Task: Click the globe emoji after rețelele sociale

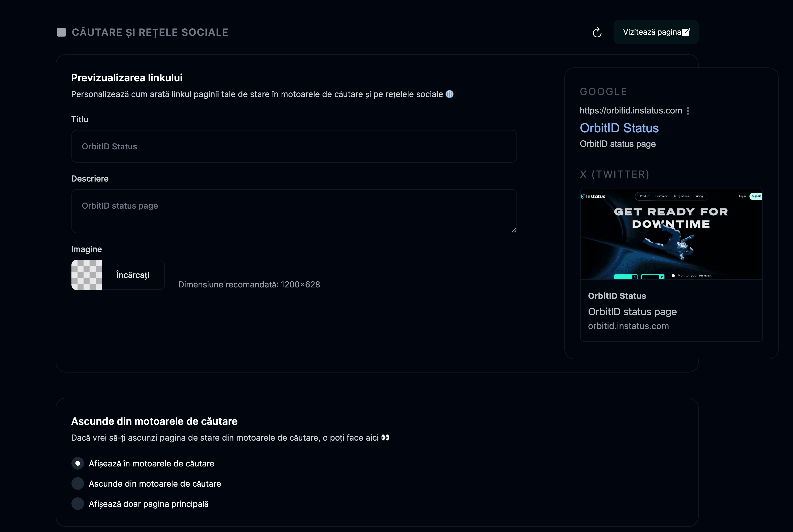Action: click(450, 94)
